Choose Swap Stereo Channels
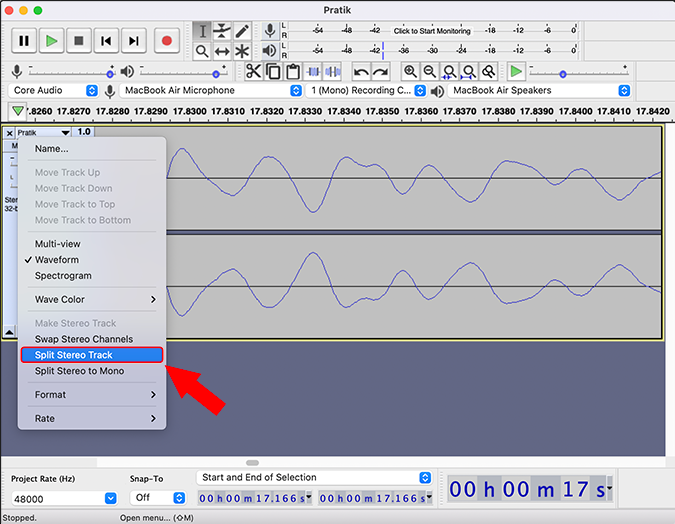 pyautogui.click(x=92, y=339)
